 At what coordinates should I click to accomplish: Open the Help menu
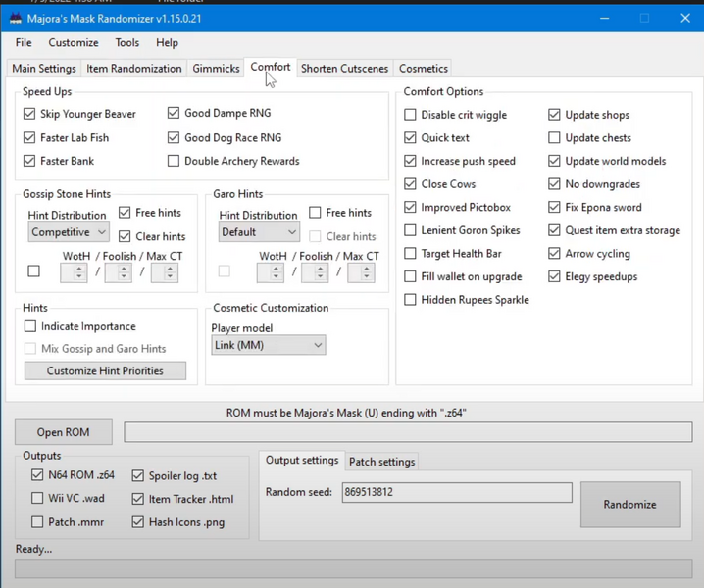(167, 43)
